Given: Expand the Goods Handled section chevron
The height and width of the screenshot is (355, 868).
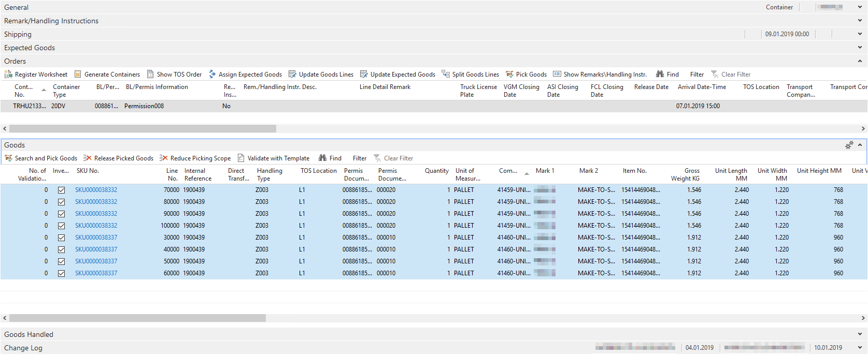Looking at the screenshot, I should (x=860, y=334).
